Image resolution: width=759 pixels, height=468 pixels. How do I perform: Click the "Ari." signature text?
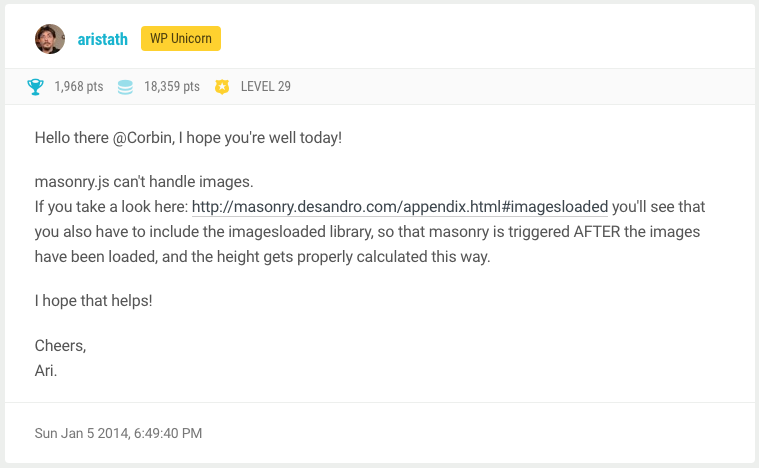pos(46,370)
